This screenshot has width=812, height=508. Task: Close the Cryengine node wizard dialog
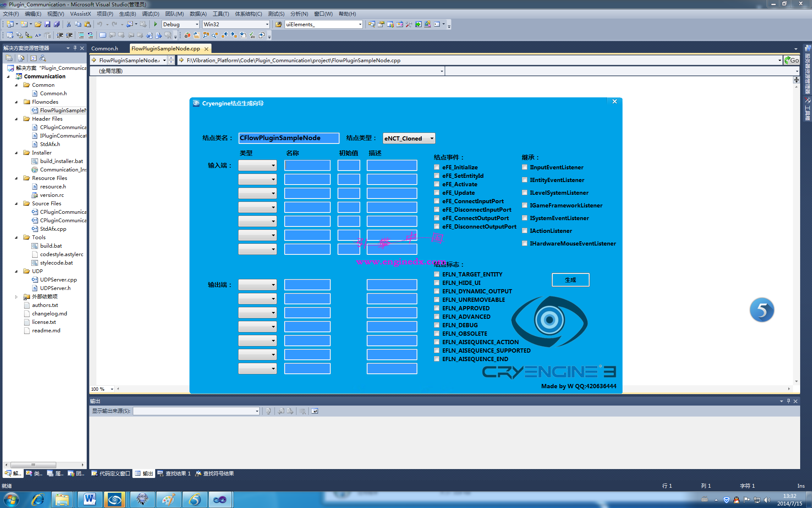(x=614, y=102)
